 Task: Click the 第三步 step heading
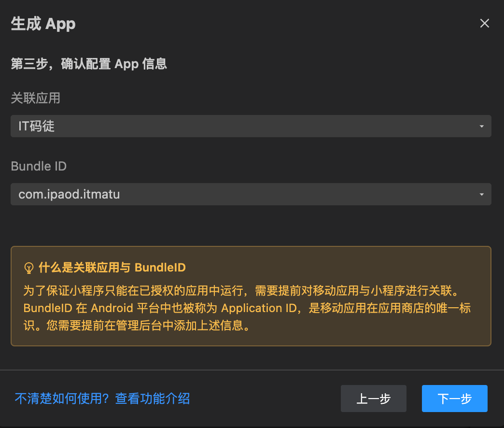coord(88,64)
